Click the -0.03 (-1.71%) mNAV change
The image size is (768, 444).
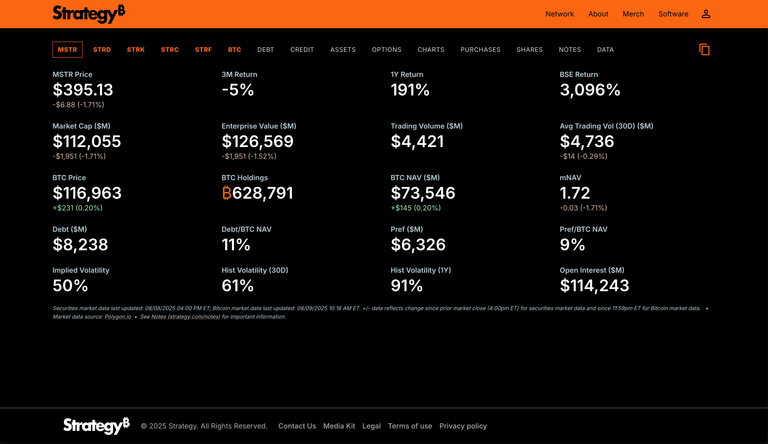(583, 208)
